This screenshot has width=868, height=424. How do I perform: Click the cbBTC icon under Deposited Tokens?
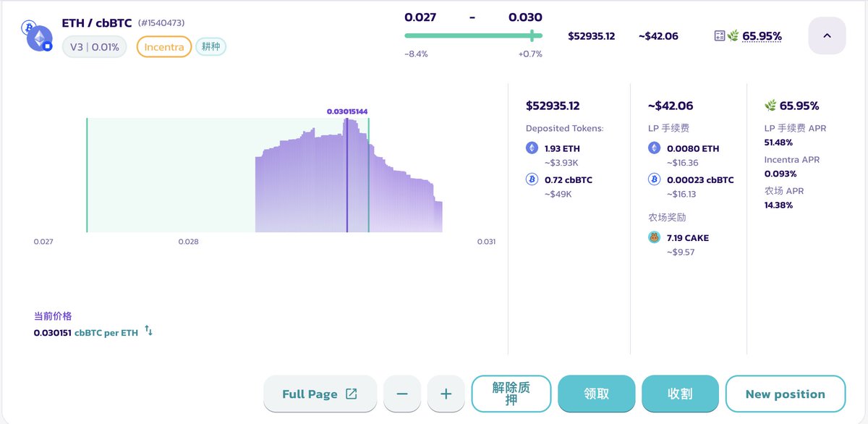pyautogui.click(x=532, y=179)
